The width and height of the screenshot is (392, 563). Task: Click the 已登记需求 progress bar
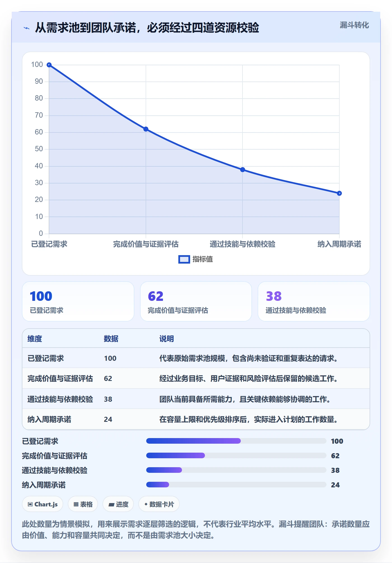click(236, 441)
